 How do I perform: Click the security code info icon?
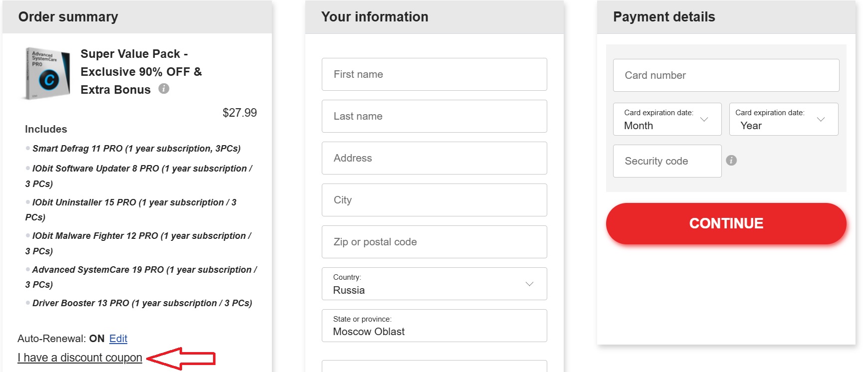point(731,160)
